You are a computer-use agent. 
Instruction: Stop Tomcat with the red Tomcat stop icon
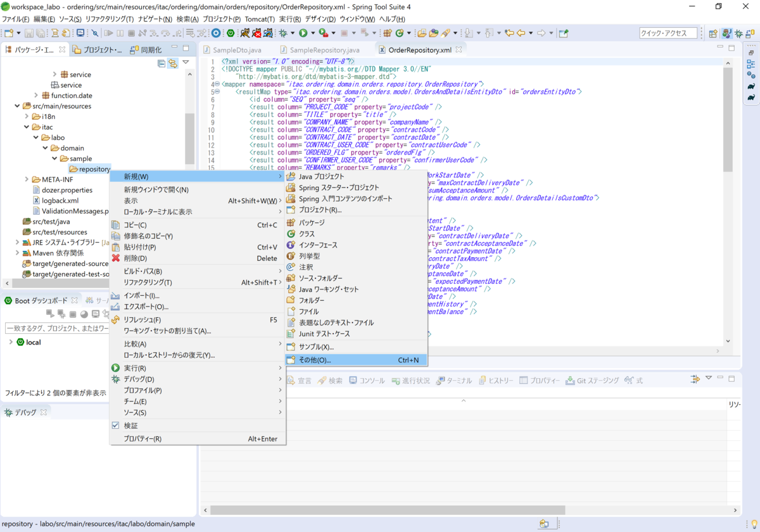tap(257, 33)
